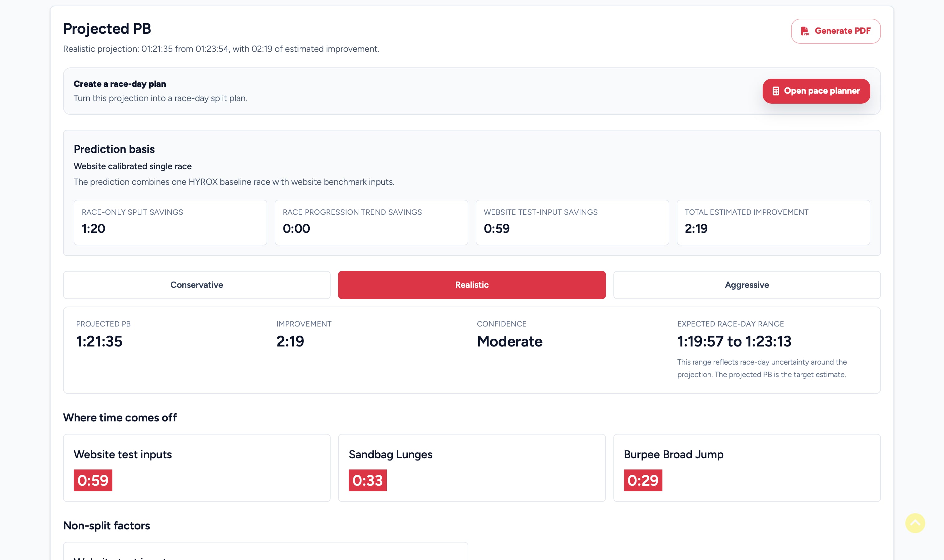The width and height of the screenshot is (944, 560).
Task: Click the expected range 1:19:57 to 1:23:13
Action: point(734,341)
